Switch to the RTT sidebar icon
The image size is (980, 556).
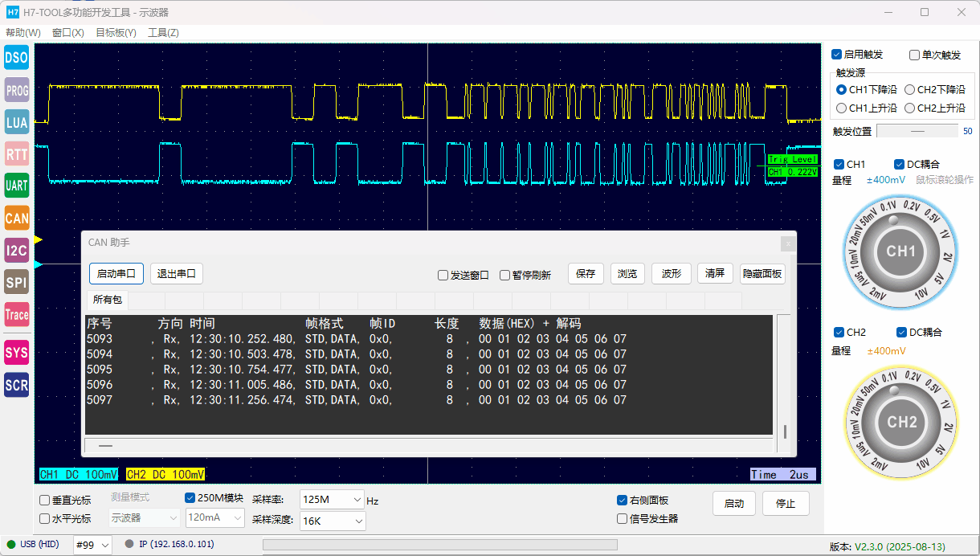pyautogui.click(x=17, y=153)
